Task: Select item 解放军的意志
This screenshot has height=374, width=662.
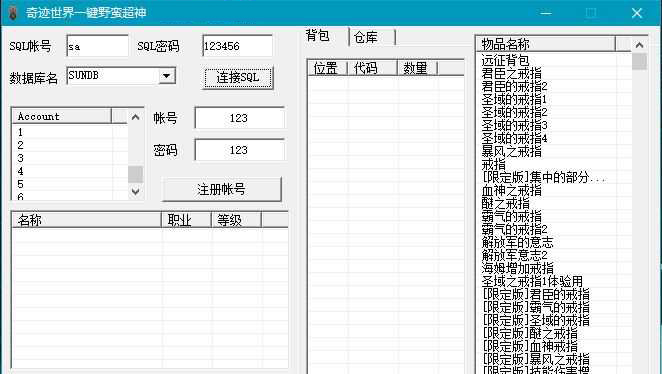Action: [x=517, y=242]
